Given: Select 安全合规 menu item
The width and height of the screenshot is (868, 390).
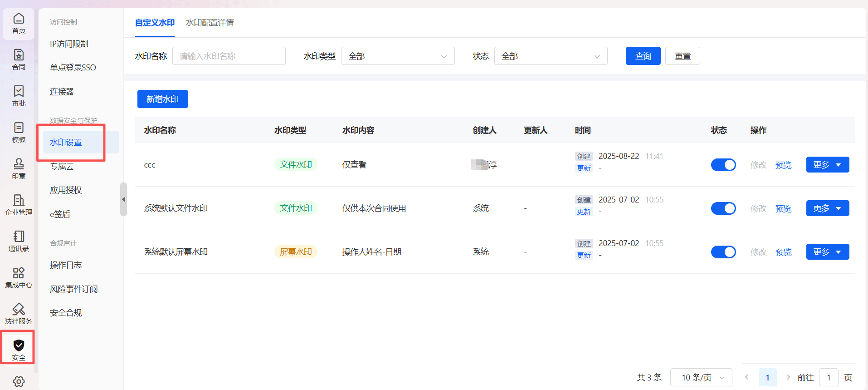Looking at the screenshot, I should point(66,313).
